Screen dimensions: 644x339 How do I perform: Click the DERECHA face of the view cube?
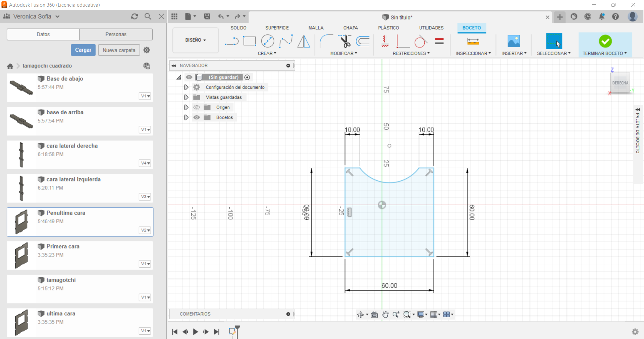tap(620, 82)
